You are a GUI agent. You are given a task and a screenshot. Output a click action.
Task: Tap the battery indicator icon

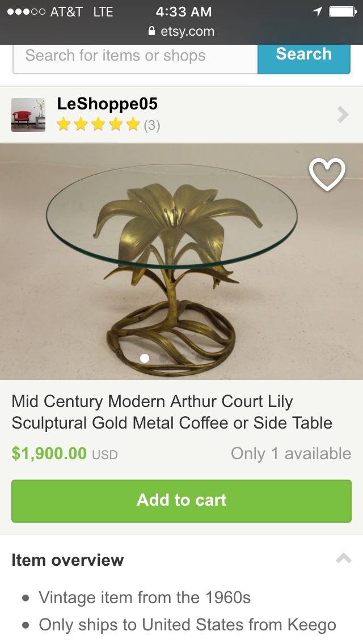pos(343,11)
